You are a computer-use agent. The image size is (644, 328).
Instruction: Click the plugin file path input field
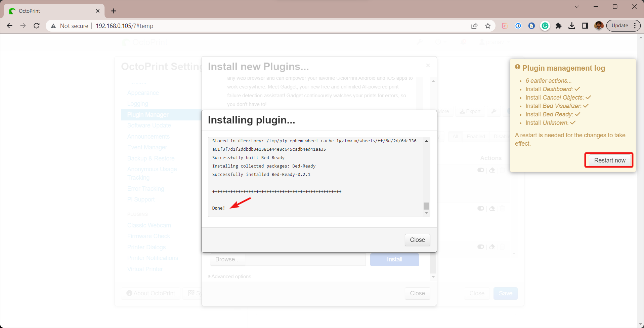(305, 259)
